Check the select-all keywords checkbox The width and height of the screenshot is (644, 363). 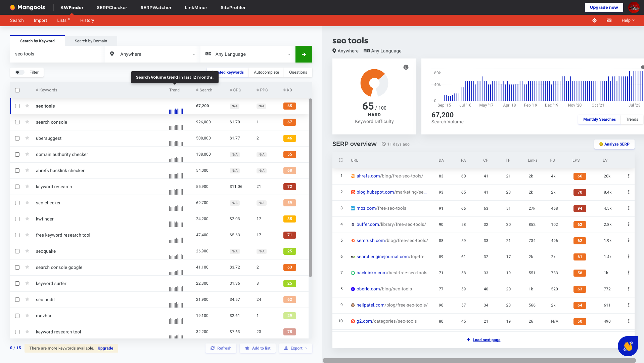point(17,90)
